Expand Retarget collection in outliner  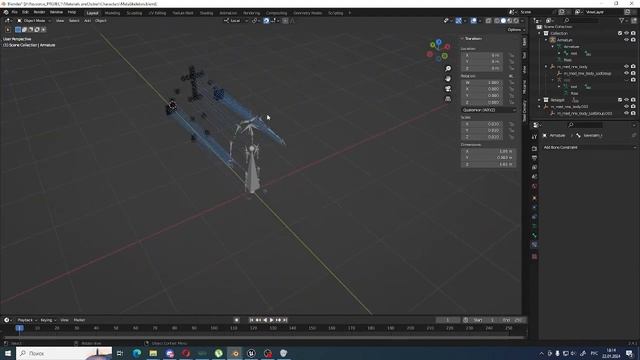click(x=539, y=100)
